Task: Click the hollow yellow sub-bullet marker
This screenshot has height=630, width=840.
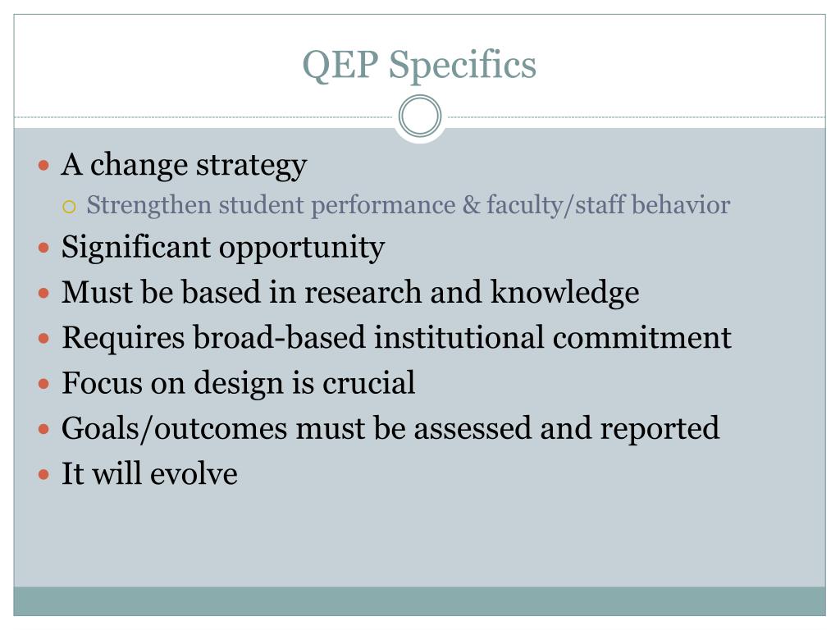Action: click(69, 206)
